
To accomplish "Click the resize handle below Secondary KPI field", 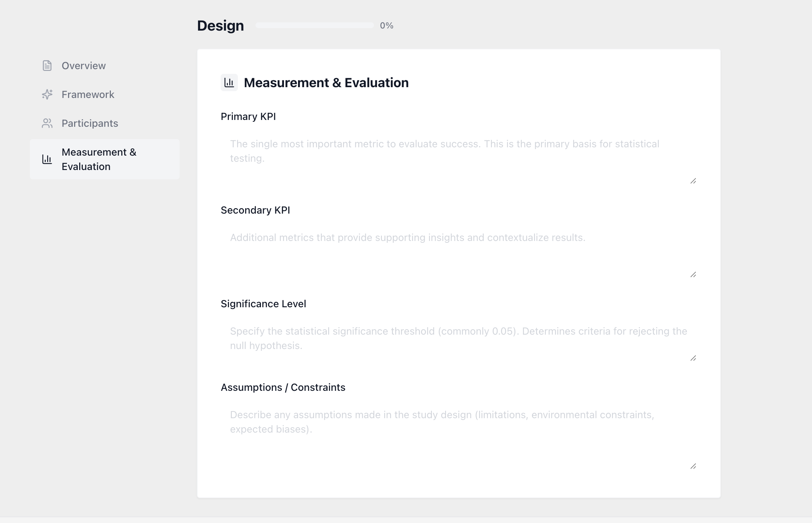I will point(693,275).
